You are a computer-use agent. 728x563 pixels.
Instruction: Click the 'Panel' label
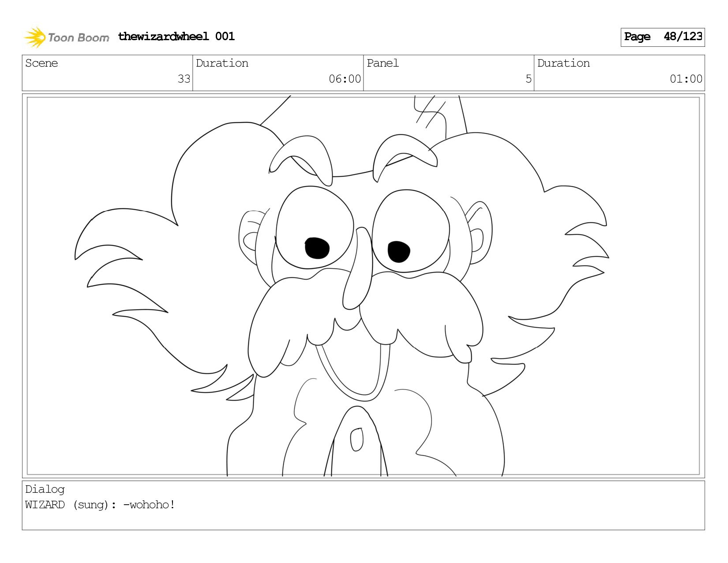383,63
